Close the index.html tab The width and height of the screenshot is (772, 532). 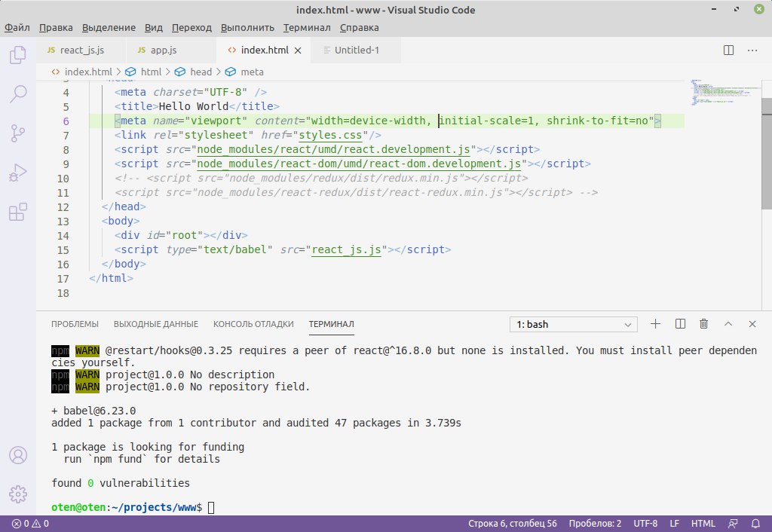pos(298,50)
